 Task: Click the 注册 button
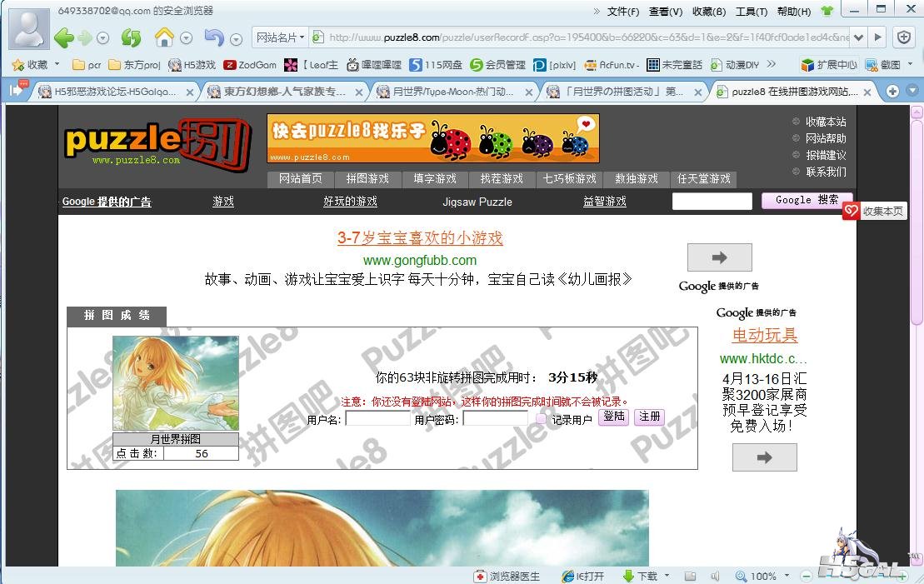pyautogui.click(x=649, y=417)
